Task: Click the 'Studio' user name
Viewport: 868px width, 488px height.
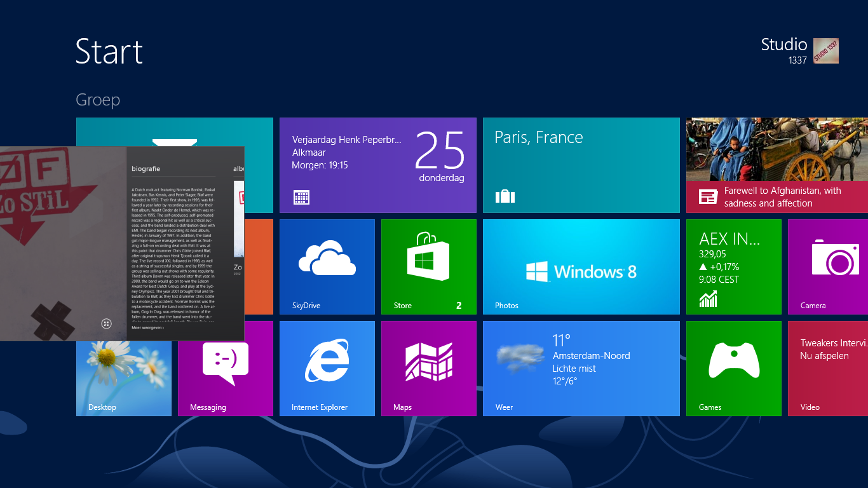Action: coord(784,44)
